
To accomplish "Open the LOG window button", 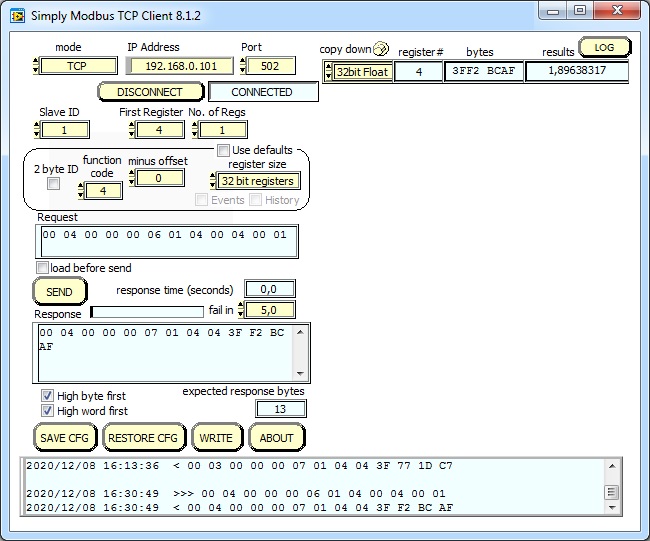I will tap(604, 47).
